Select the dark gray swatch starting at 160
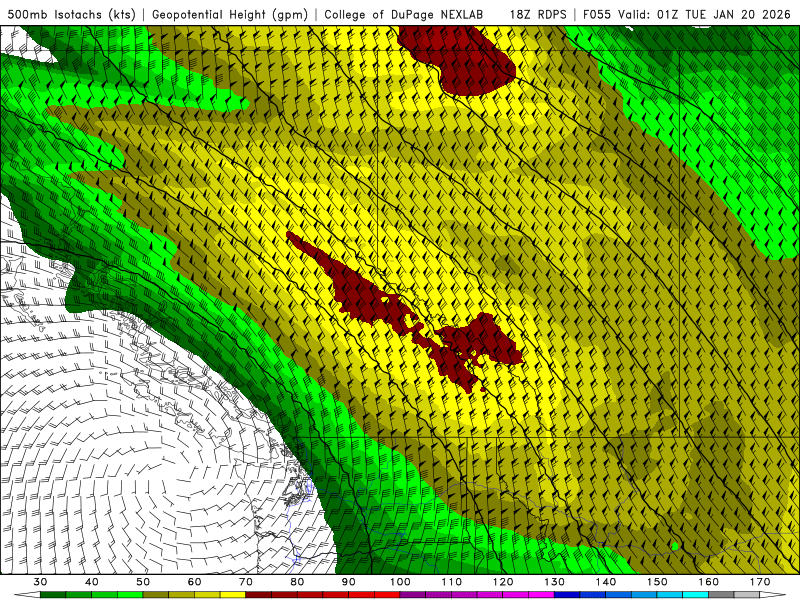The height and width of the screenshot is (600, 800). (721, 596)
